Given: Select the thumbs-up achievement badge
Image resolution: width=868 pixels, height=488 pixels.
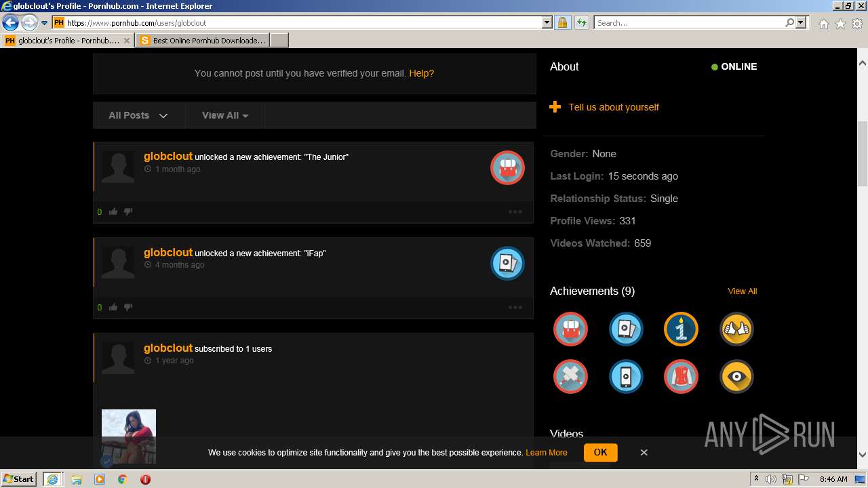Looking at the screenshot, I should coord(736,329).
